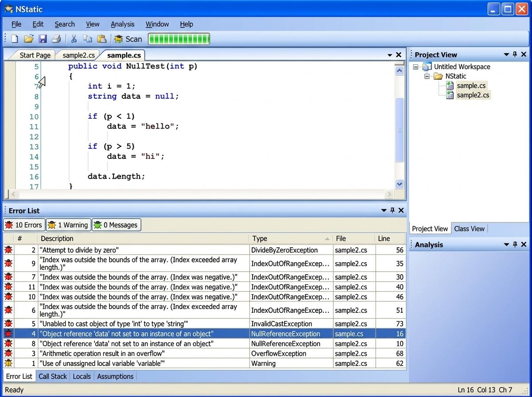The image size is (532, 397).
Task: Click the bug icon of InvalidCastException row
Action: click(8, 324)
